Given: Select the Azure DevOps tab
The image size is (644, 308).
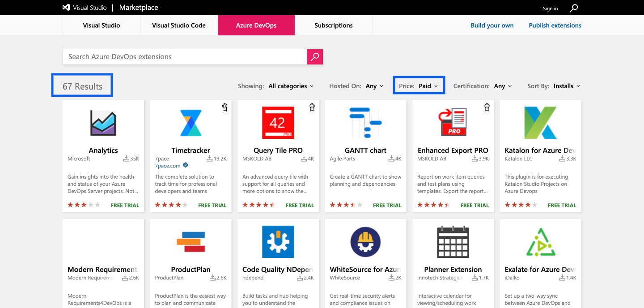Looking at the screenshot, I should [x=256, y=25].
